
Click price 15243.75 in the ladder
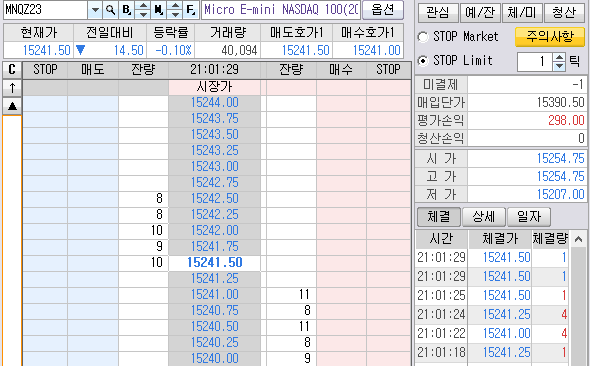[214, 119]
